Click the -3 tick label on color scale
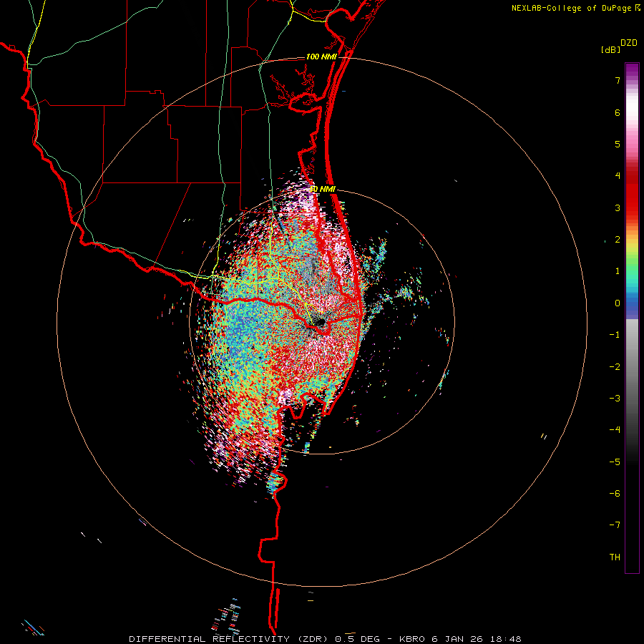Screen dimensions: 644x644 [615, 399]
